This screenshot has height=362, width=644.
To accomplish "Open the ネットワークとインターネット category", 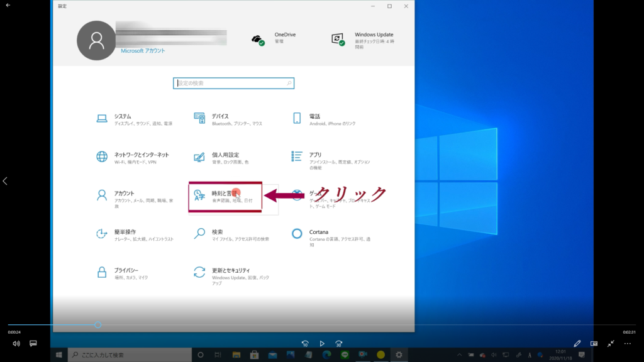I will [x=141, y=157].
